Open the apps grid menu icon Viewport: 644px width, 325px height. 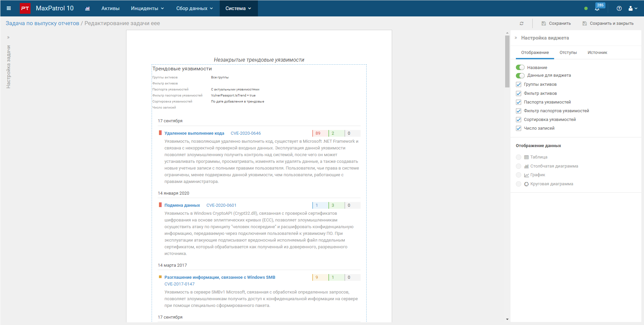[x=9, y=8]
